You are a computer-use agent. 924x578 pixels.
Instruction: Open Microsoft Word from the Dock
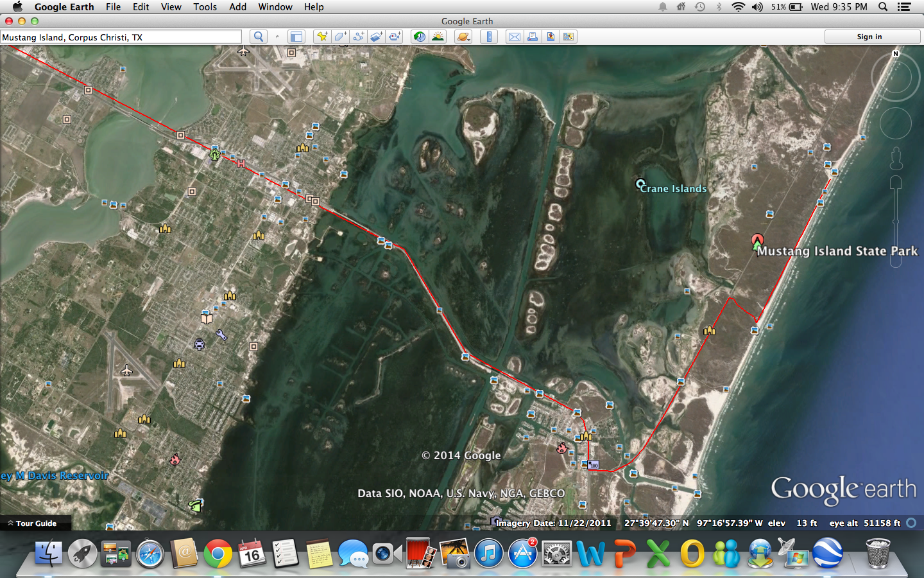pyautogui.click(x=591, y=553)
